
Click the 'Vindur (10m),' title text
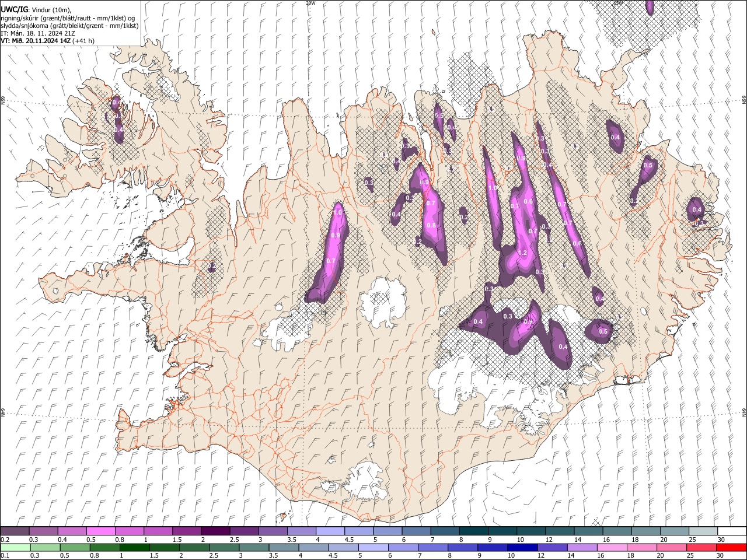point(51,9)
